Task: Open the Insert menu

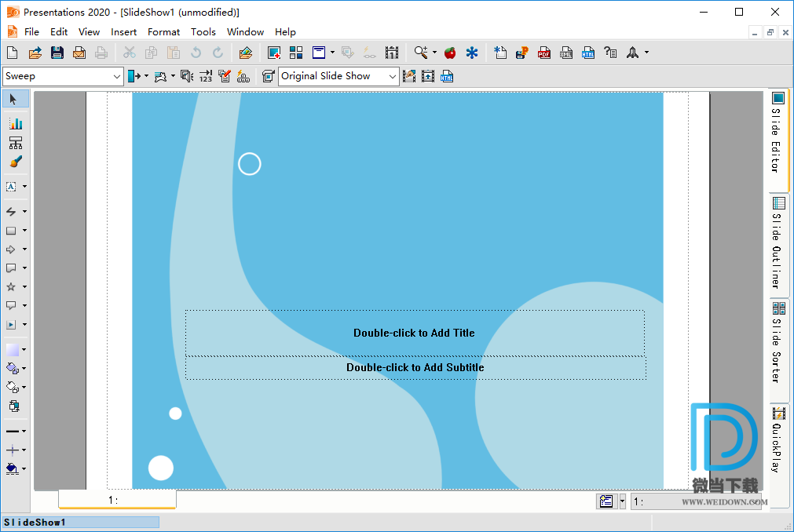Action: click(x=123, y=32)
